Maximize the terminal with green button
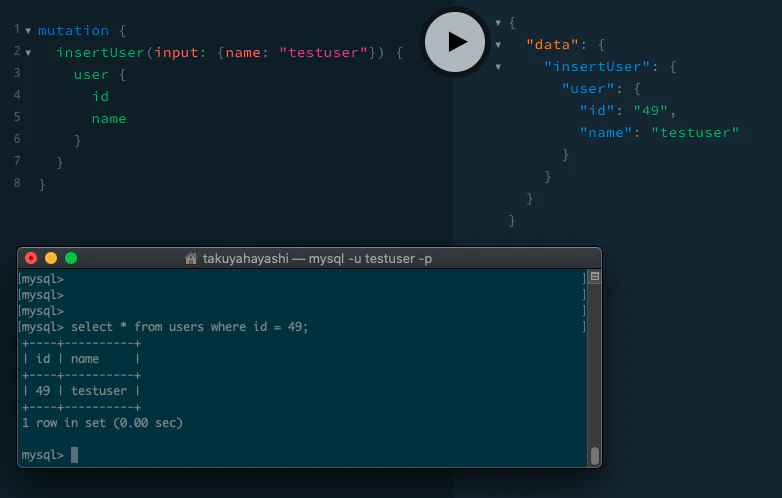 (x=71, y=258)
